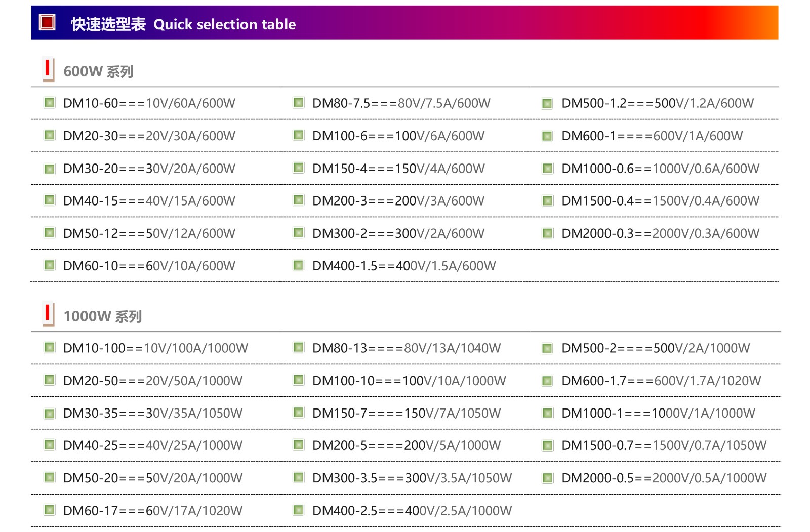Image resolution: width=810 pixels, height=532 pixels.
Task: Choose the DM300-3.5 300V/3.5A/1050W model
Action: [412, 478]
